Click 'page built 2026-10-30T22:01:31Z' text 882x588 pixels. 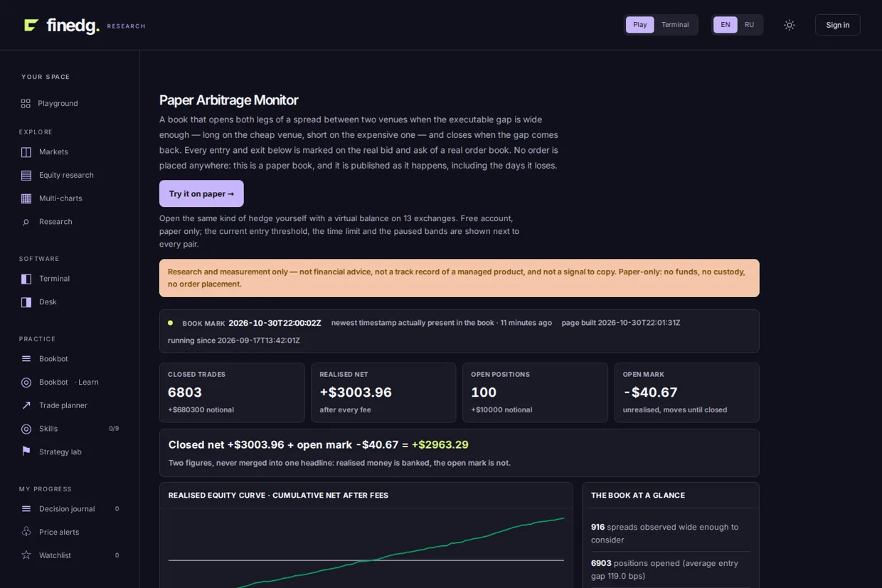pyautogui.click(x=621, y=323)
